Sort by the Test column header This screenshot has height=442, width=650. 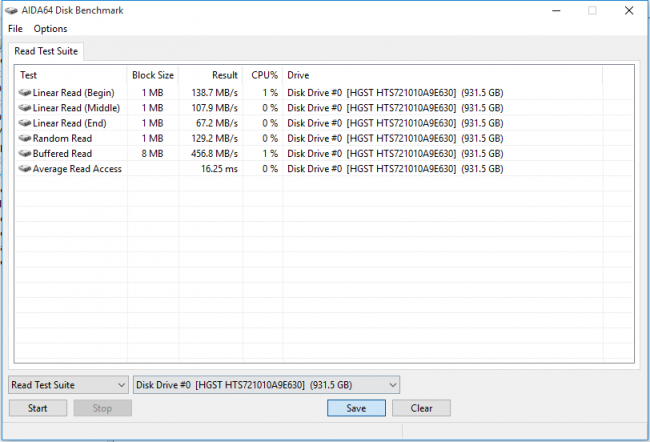point(71,75)
